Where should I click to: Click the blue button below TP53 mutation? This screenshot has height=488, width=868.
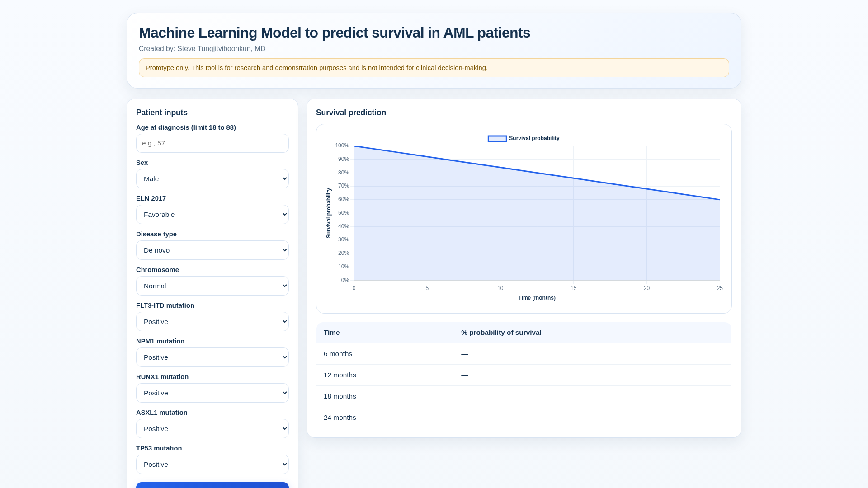pyautogui.click(x=212, y=485)
